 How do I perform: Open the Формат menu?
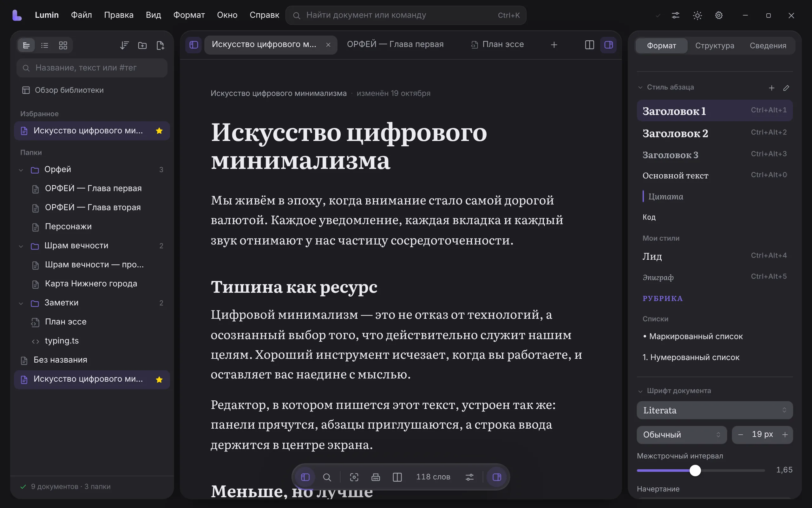(x=189, y=15)
